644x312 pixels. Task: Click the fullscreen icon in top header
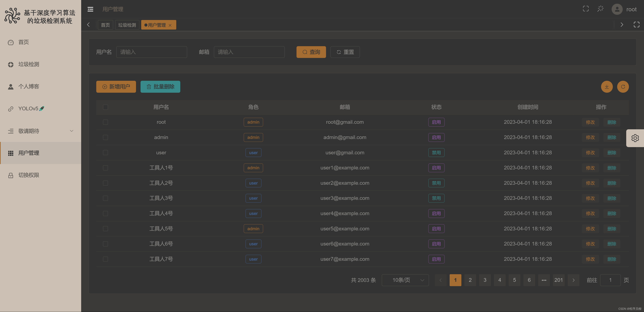point(585,9)
